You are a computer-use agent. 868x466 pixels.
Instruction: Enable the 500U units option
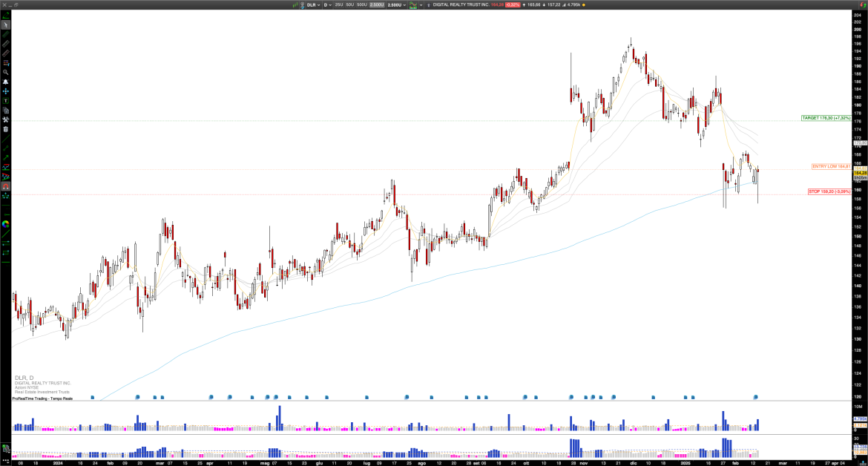click(x=362, y=4)
